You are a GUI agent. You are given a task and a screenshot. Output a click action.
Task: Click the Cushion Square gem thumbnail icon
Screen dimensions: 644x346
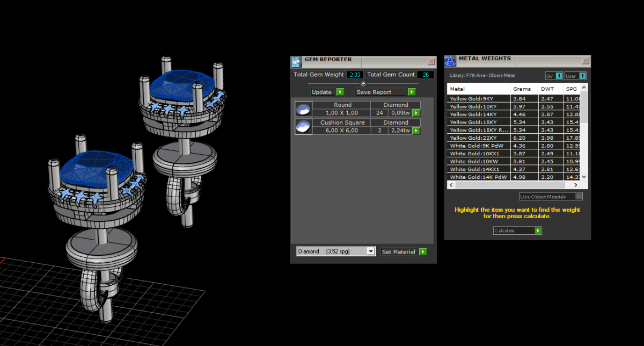click(303, 127)
